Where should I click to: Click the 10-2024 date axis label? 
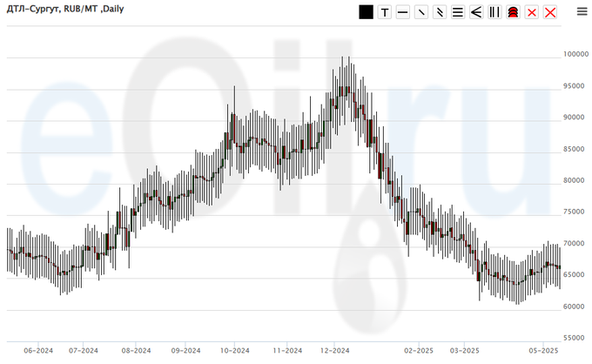235,351
